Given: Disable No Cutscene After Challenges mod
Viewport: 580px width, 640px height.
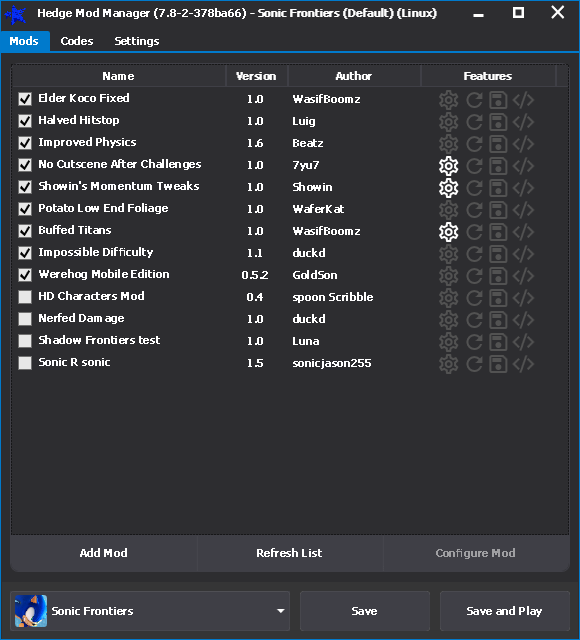Looking at the screenshot, I should (25, 165).
